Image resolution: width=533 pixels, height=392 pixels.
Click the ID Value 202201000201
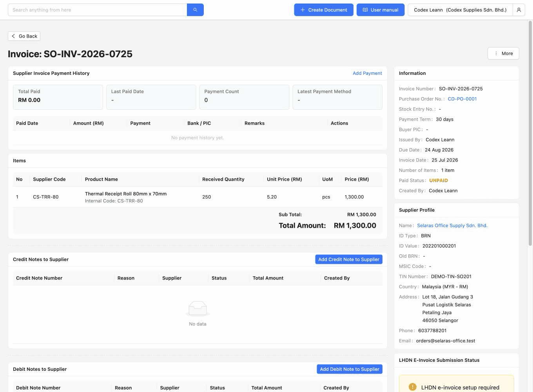click(x=439, y=246)
